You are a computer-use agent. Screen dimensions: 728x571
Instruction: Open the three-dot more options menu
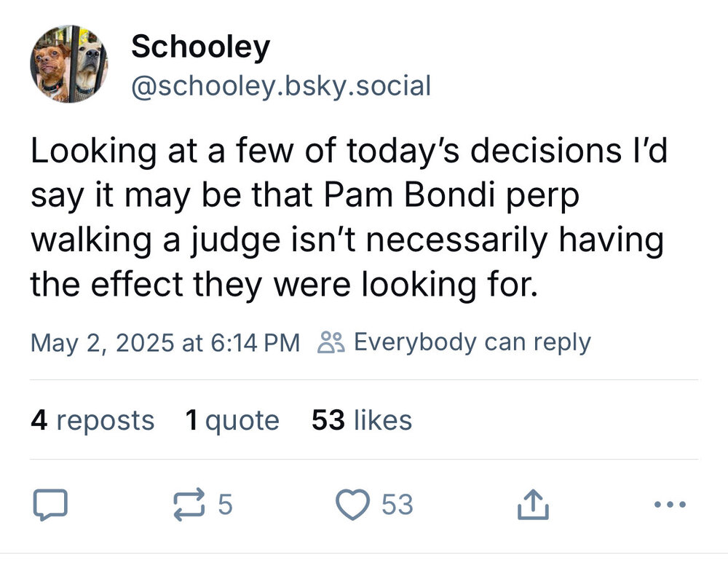point(670,504)
